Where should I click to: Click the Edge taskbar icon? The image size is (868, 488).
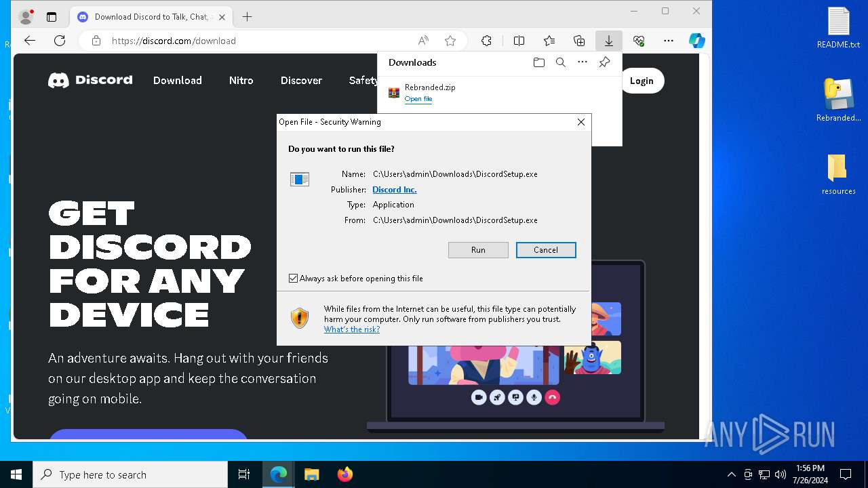point(279,474)
